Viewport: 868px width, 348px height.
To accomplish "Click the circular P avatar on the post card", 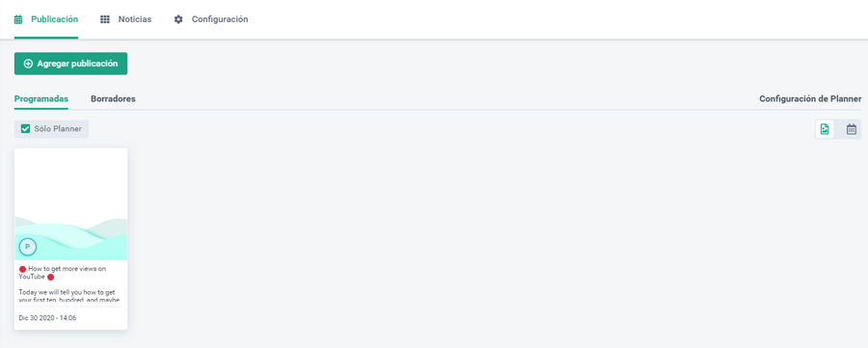I will coord(27,246).
